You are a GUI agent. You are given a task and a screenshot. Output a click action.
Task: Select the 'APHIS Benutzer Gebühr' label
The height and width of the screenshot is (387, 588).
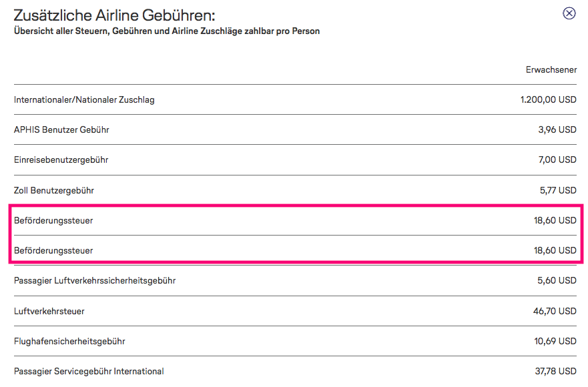coord(61,130)
